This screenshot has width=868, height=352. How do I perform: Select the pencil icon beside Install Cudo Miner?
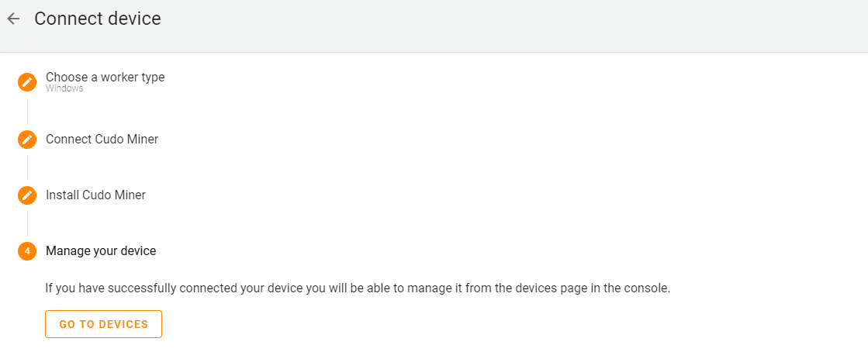point(26,195)
